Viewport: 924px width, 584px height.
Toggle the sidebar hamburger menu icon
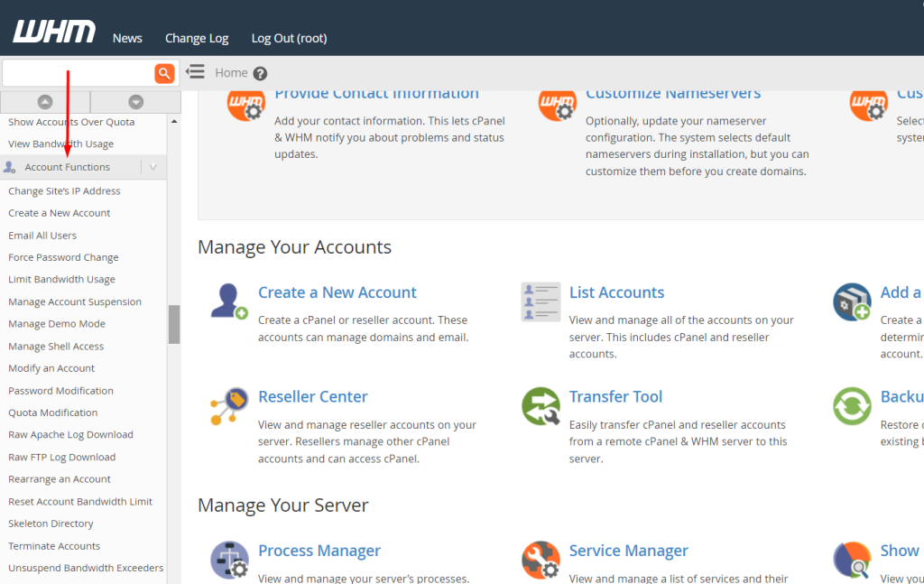click(195, 72)
